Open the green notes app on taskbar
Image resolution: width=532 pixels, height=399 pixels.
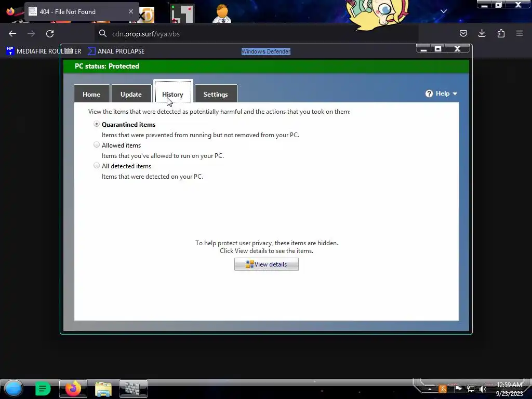(x=43, y=389)
